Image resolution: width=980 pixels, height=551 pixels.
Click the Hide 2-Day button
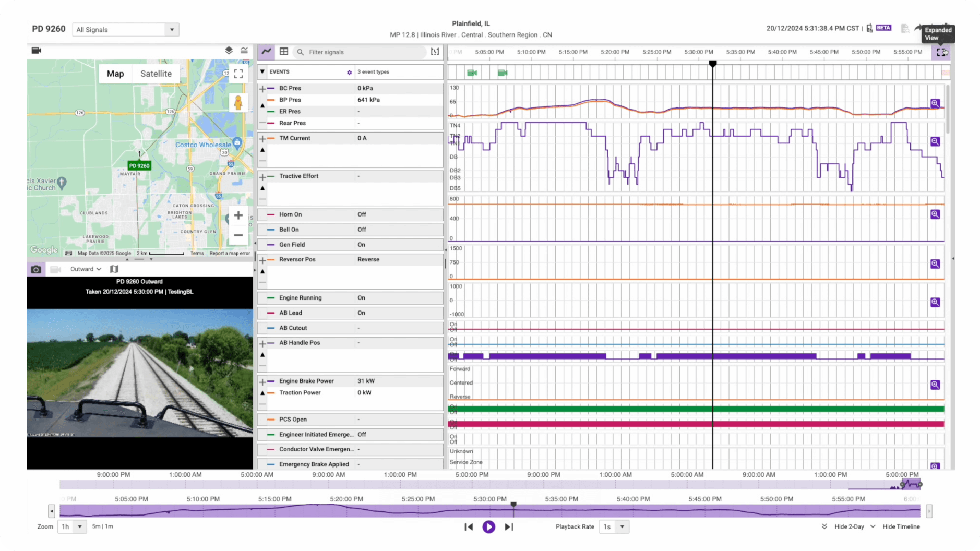click(x=848, y=526)
